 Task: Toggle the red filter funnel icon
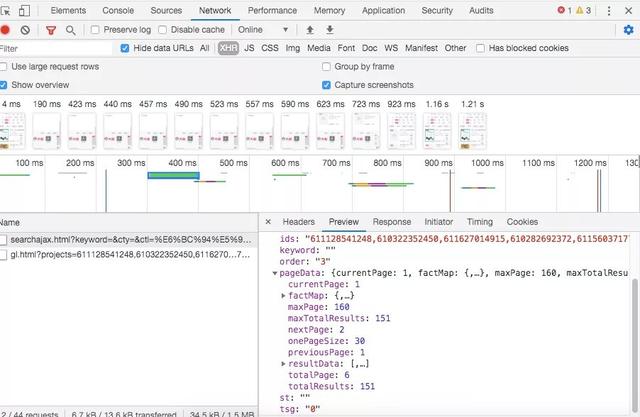coord(51,30)
